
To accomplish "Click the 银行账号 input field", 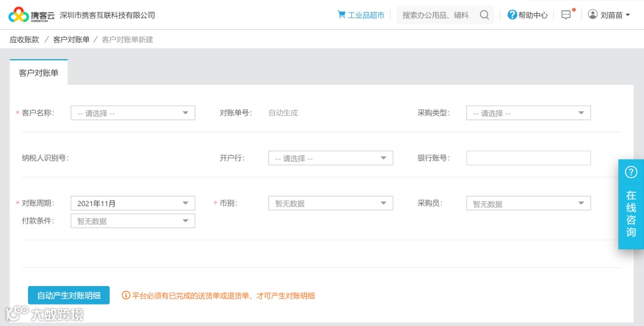I will (x=528, y=158).
